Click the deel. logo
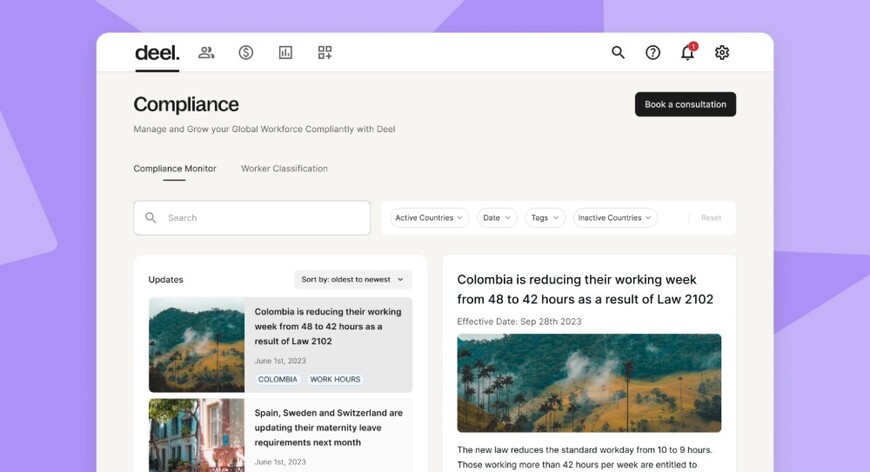870x472 pixels. point(157,53)
